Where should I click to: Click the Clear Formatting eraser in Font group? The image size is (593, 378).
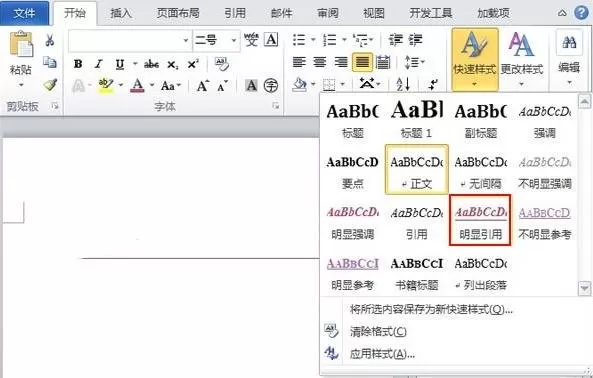click(x=222, y=64)
